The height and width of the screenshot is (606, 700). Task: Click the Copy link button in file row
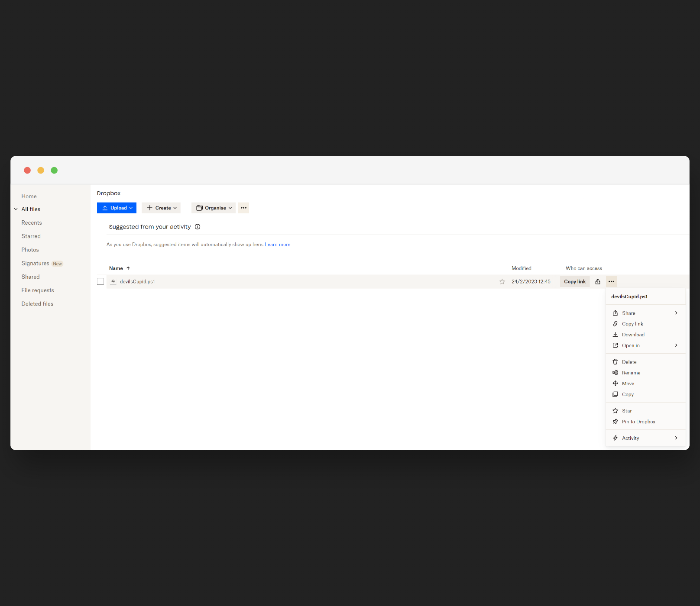tap(575, 281)
